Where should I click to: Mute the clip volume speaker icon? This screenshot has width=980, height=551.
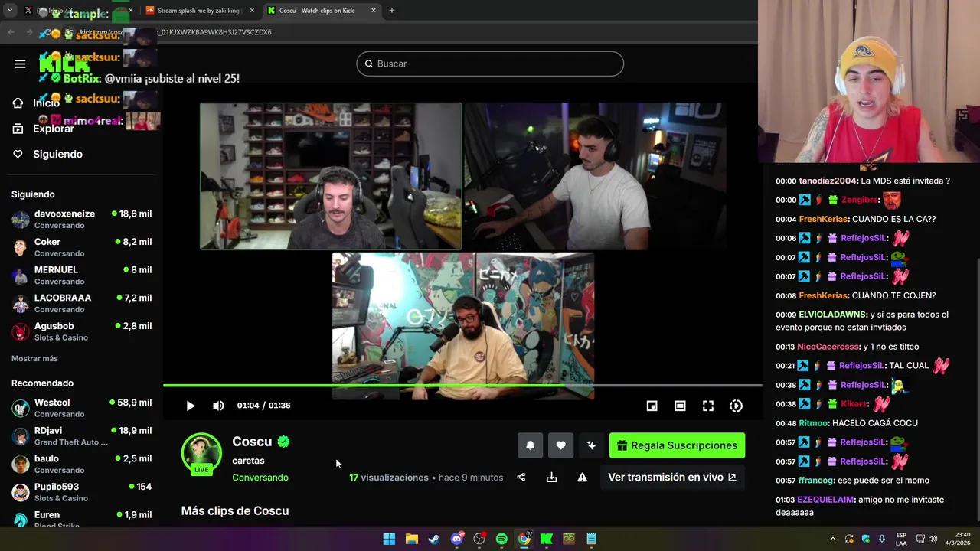pos(218,406)
